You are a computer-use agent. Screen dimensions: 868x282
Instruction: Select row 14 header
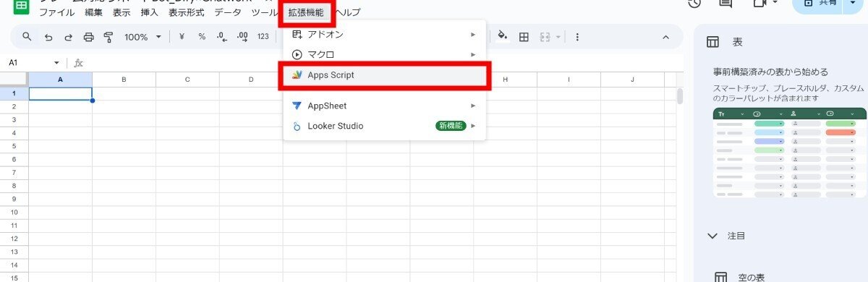click(x=14, y=265)
